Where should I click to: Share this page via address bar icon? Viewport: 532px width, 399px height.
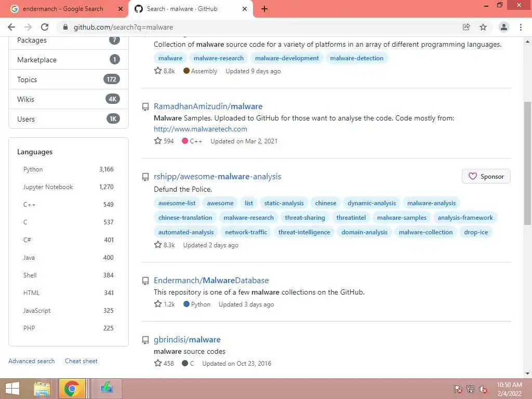coord(467,27)
